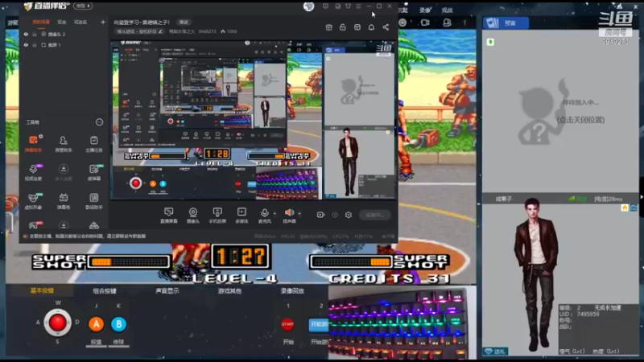This screenshot has height=362, width=644.
Task: Click the 修改 edit title button
Action: pyautogui.click(x=184, y=23)
